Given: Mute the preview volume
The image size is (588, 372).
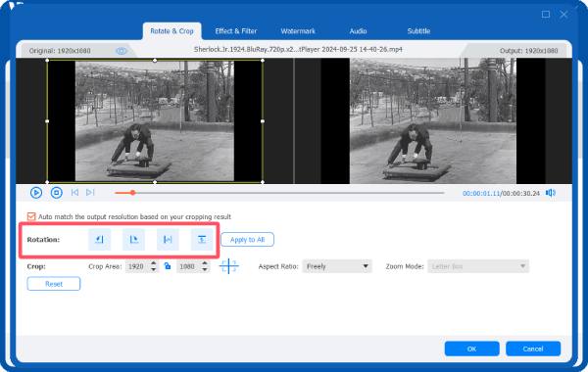Looking at the screenshot, I should (x=551, y=193).
